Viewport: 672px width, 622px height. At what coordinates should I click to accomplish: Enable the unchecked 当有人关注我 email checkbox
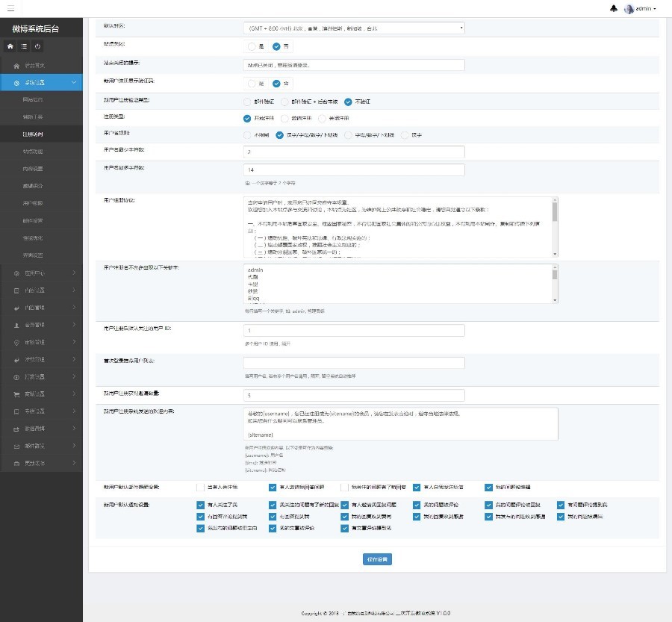pyautogui.click(x=199, y=488)
